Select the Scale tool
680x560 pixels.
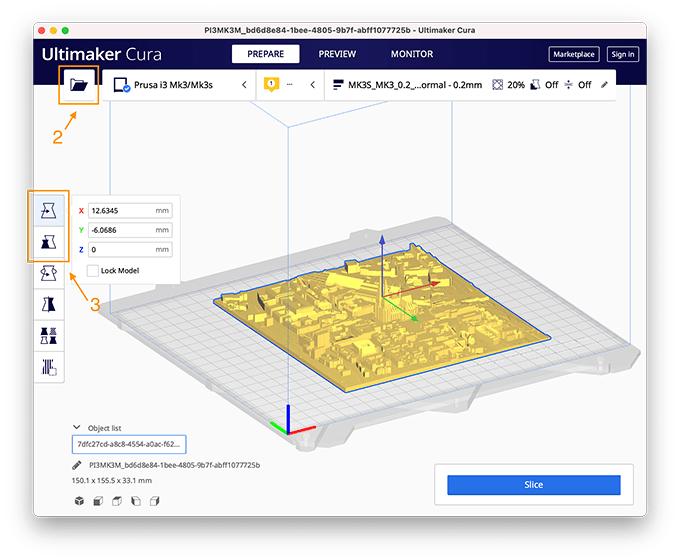(x=49, y=242)
